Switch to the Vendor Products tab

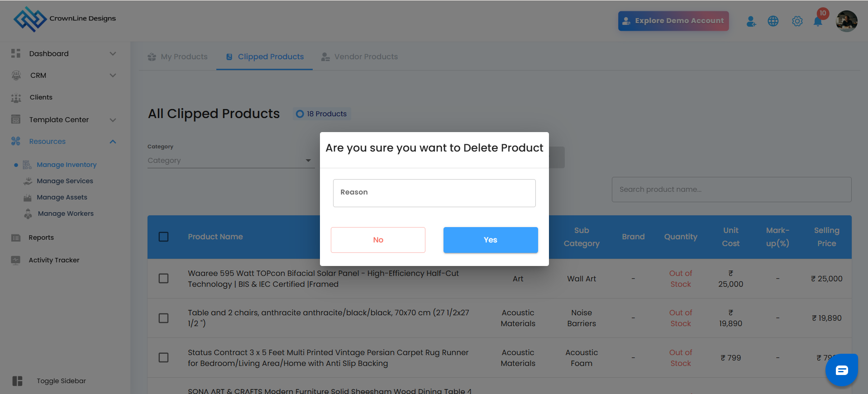click(360, 57)
